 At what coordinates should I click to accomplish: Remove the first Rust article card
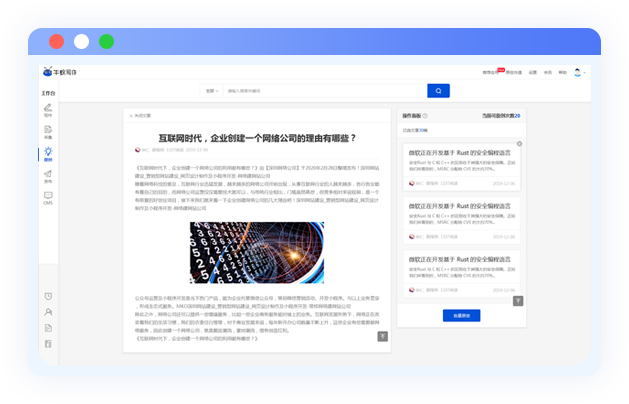519,143
